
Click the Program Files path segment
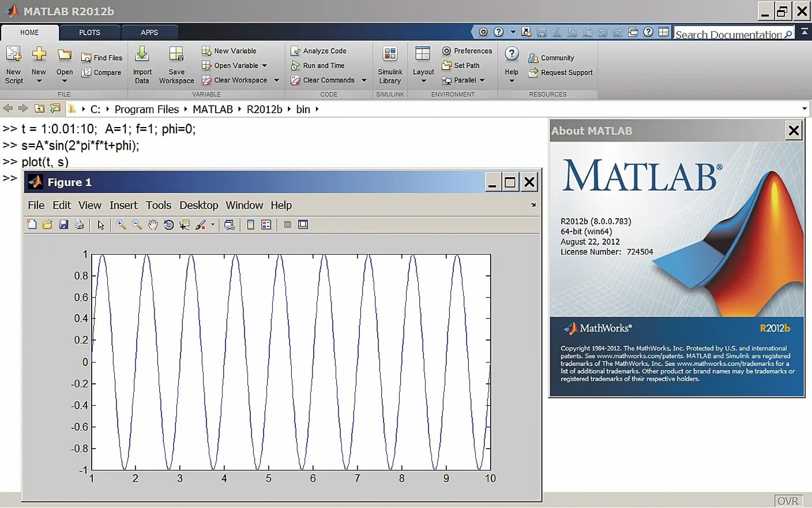[x=146, y=109]
